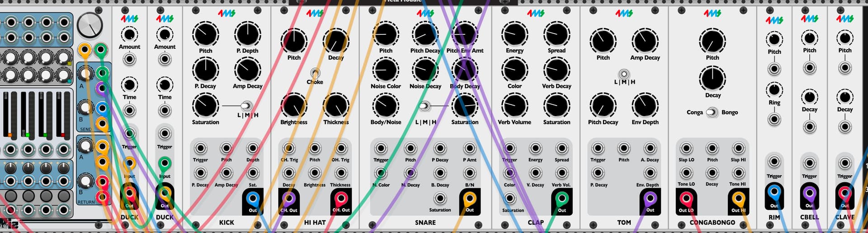The width and height of the screenshot is (868, 233).
Task: Select the HI HAT OH. Trig jack
Action: [x=341, y=148]
